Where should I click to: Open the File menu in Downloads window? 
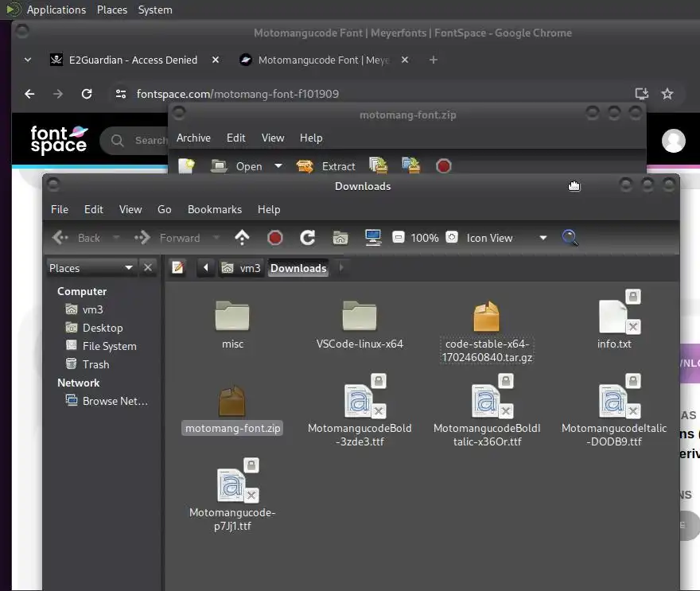pyautogui.click(x=60, y=209)
